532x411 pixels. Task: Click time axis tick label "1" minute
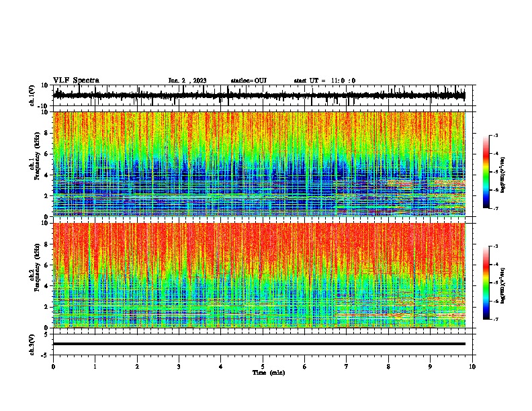point(95,367)
